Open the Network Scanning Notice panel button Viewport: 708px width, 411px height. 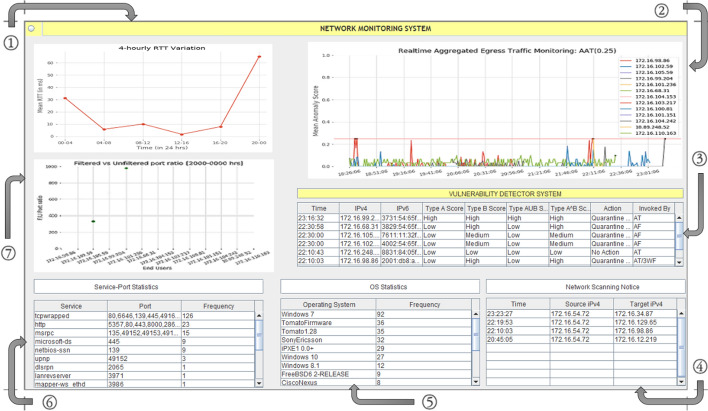(585, 287)
